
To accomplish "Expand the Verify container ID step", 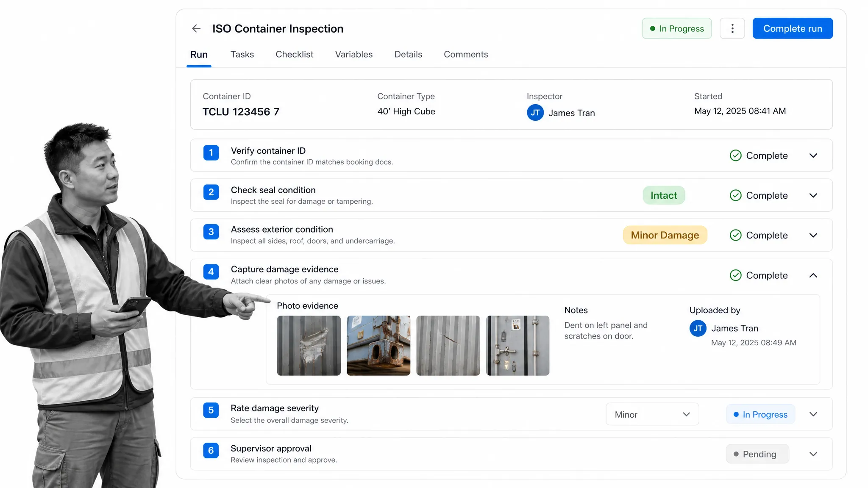I will click(813, 155).
